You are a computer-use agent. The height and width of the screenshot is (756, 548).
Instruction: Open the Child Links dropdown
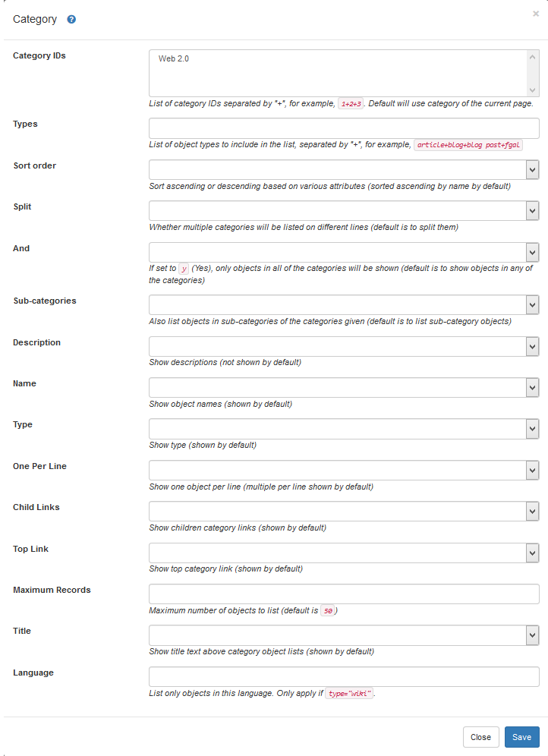pos(344,511)
